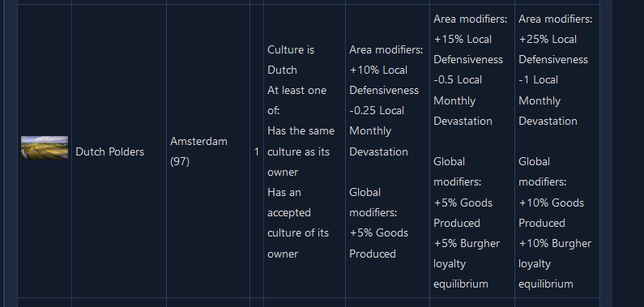
Task: Select the -1 Local Monthly Devastation modifier
Action: [x=548, y=100]
